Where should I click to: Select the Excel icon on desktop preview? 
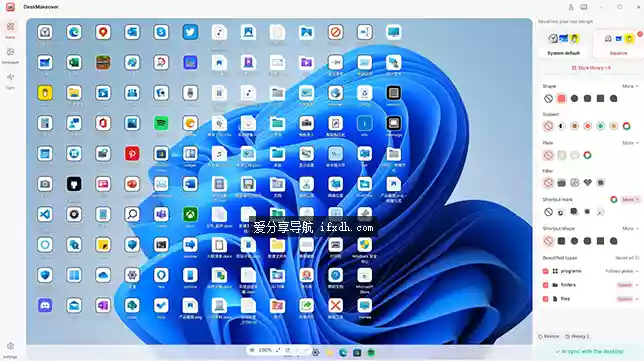74,62
